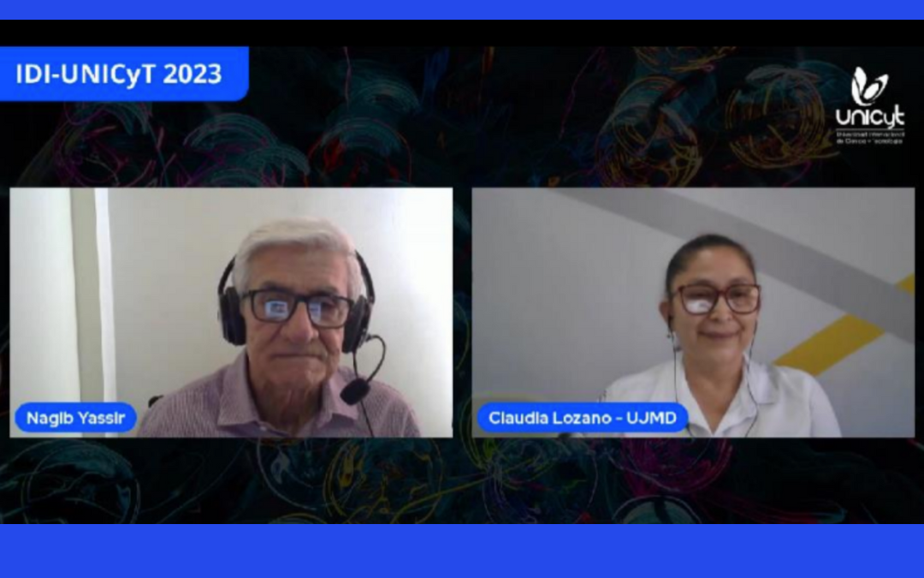Image resolution: width=924 pixels, height=578 pixels.
Task: Click the microphone on Nagib's headset
Action: (354, 391)
